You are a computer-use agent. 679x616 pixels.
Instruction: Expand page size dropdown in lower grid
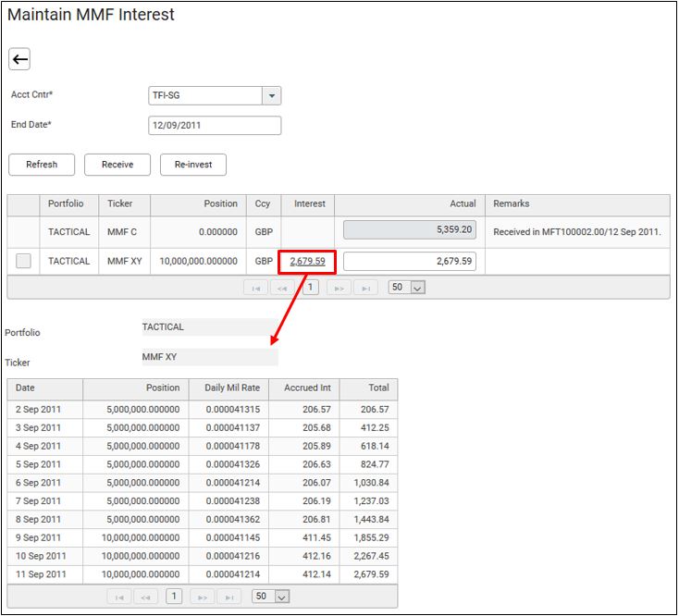[281, 597]
